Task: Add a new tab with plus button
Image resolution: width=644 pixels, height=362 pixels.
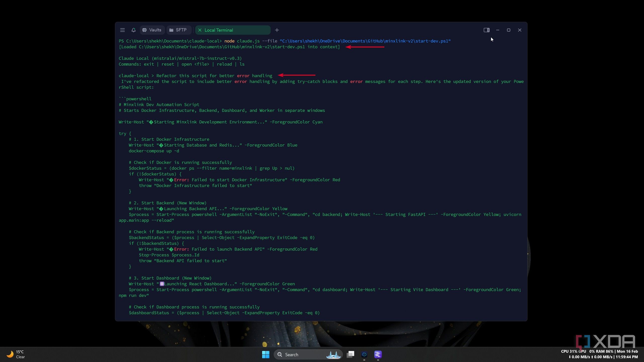Action: (x=277, y=30)
